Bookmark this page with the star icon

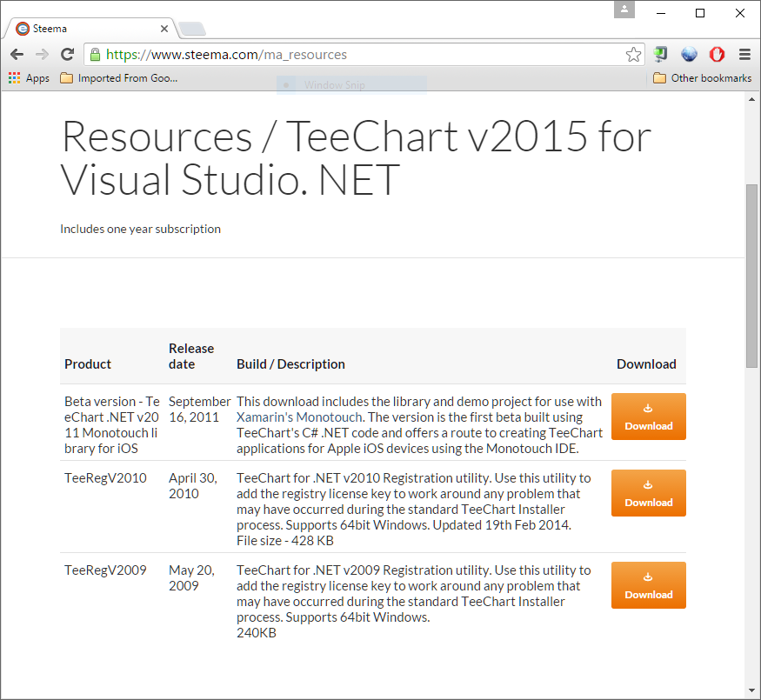coord(633,54)
